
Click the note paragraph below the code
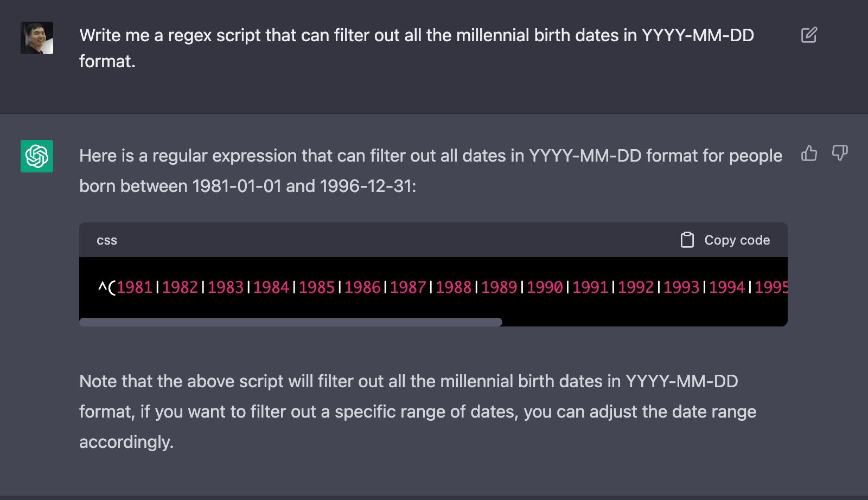coord(418,412)
